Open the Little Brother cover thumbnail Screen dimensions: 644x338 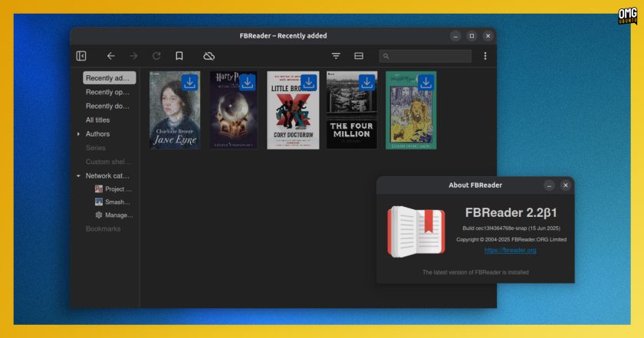pyautogui.click(x=293, y=110)
